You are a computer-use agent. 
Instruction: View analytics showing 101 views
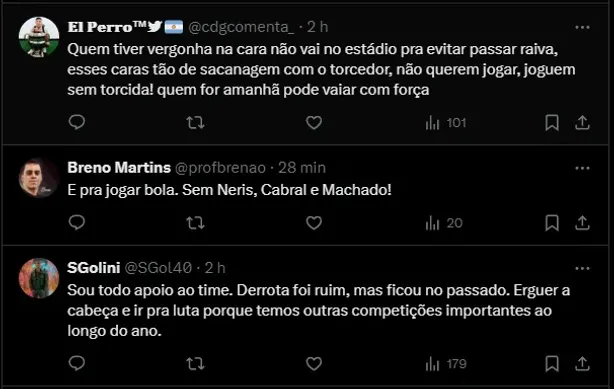446,123
